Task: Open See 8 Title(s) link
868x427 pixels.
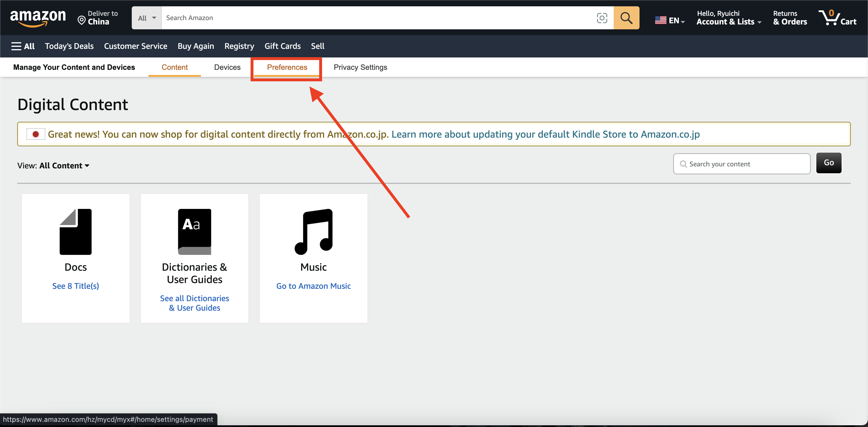Action: [x=75, y=286]
